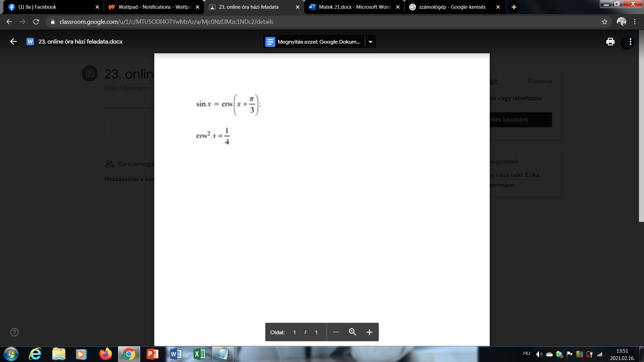Click the Chrome profile avatar
The height and width of the screenshot is (362, 644).
coord(622,22)
